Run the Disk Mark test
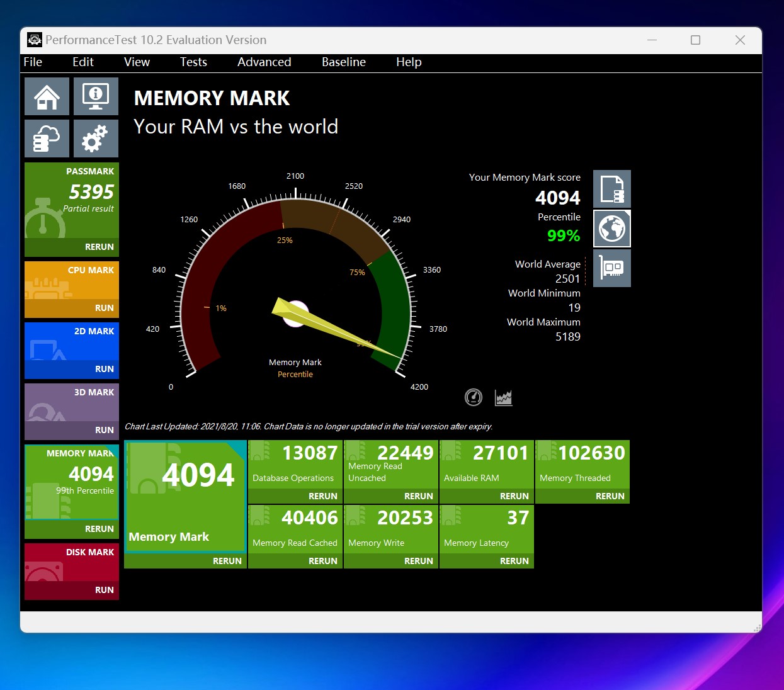 point(104,590)
